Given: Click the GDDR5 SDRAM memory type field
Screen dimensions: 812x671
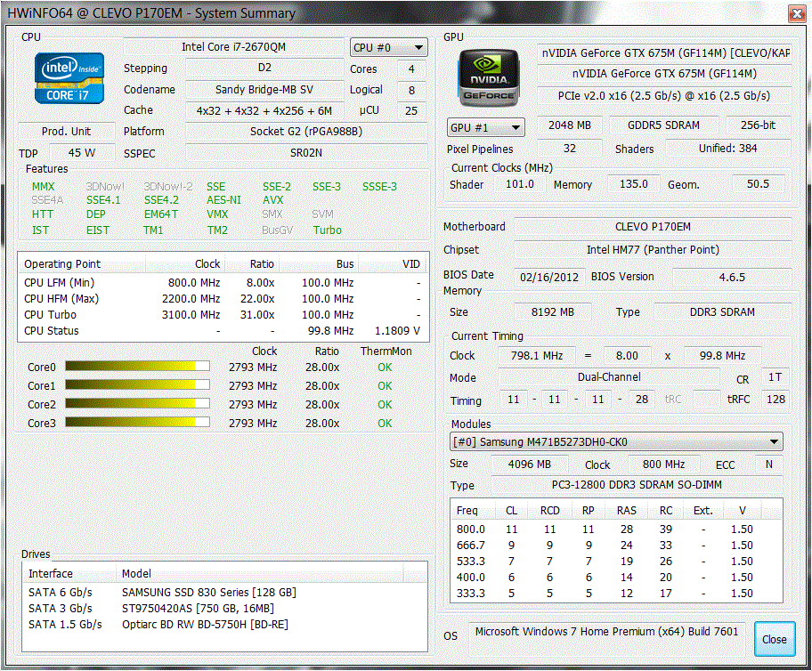Looking at the screenshot, I should 663,125.
